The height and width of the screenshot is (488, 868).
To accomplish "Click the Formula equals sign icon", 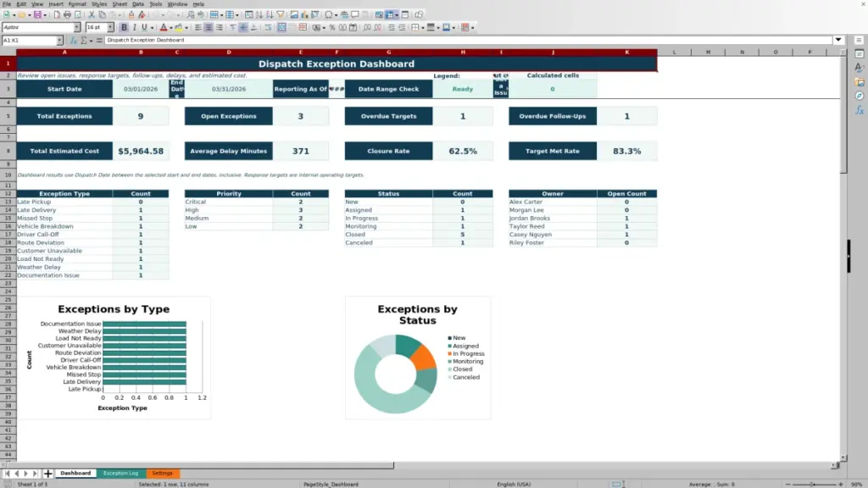I will pos(99,41).
